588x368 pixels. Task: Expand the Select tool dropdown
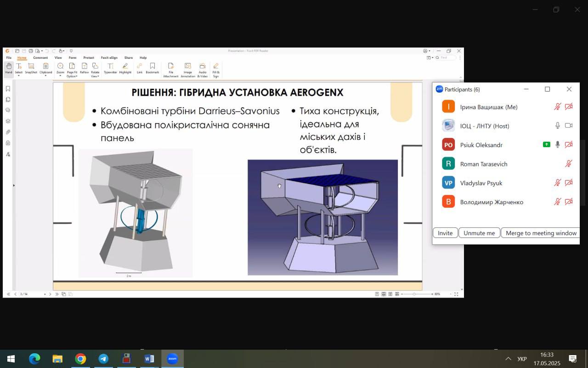[19, 76]
